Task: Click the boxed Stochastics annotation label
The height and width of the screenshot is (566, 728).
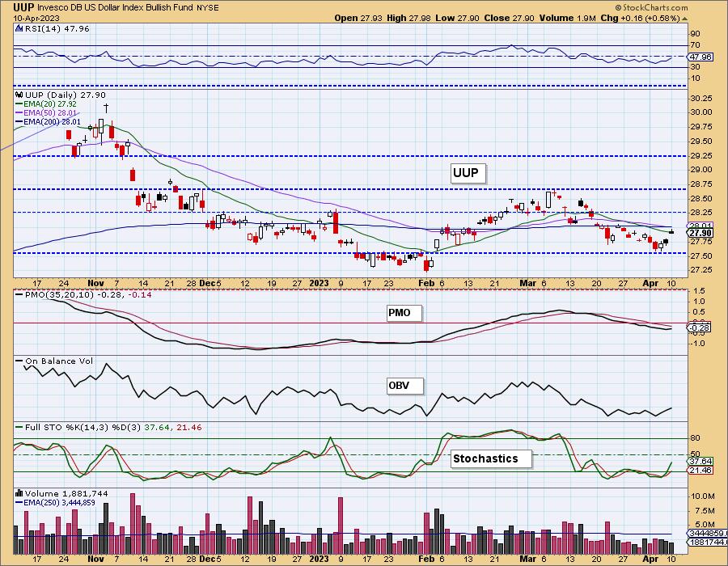Action: (x=491, y=458)
